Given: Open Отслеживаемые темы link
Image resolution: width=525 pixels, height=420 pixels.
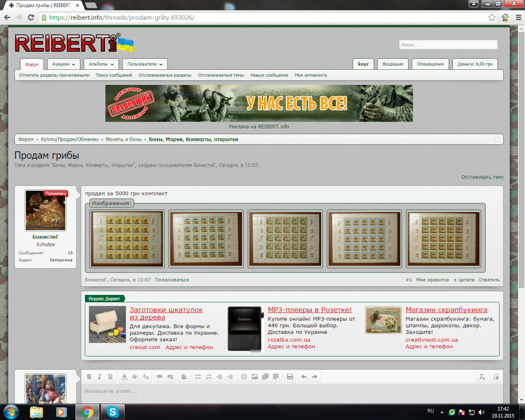Looking at the screenshot, I should click(x=221, y=75).
